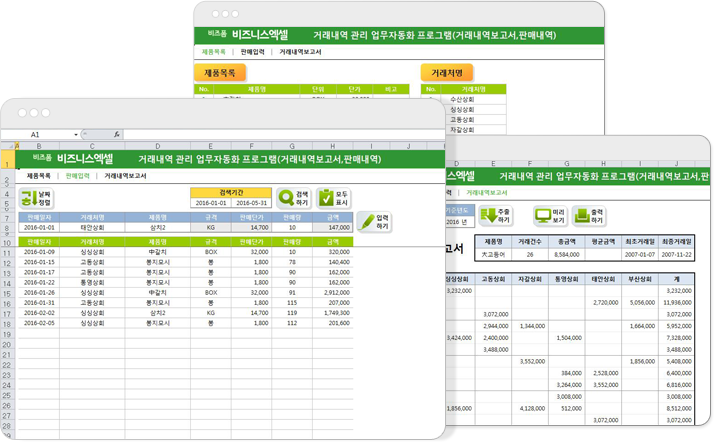Click last trade date 2007-11-22
Image resolution: width=714 pixels, height=442 pixels.
point(676,255)
